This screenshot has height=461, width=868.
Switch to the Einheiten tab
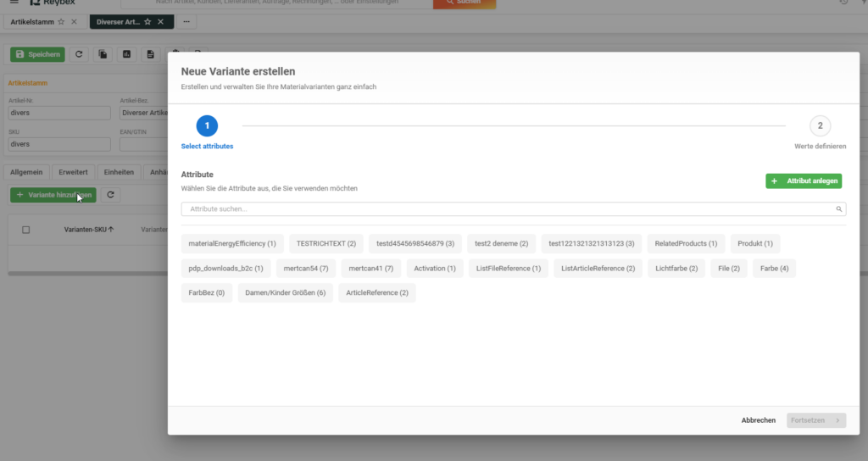click(x=119, y=172)
